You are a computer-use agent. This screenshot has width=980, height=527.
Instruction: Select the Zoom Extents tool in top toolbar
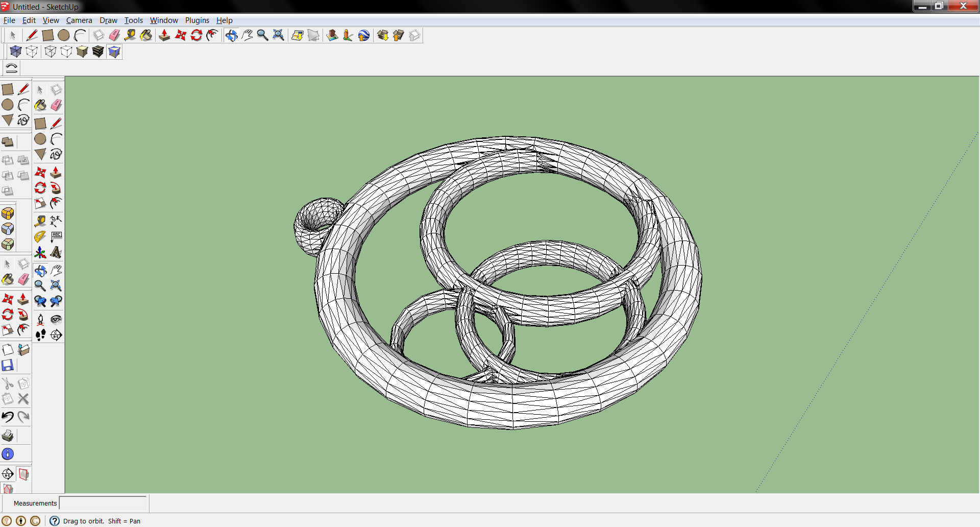(278, 35)
